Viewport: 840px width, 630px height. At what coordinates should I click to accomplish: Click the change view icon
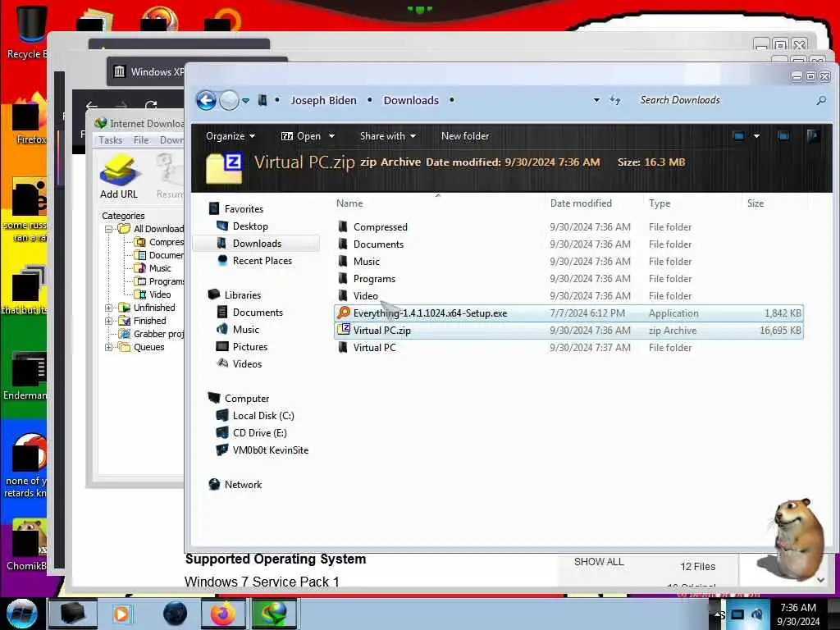pos(739,136)
